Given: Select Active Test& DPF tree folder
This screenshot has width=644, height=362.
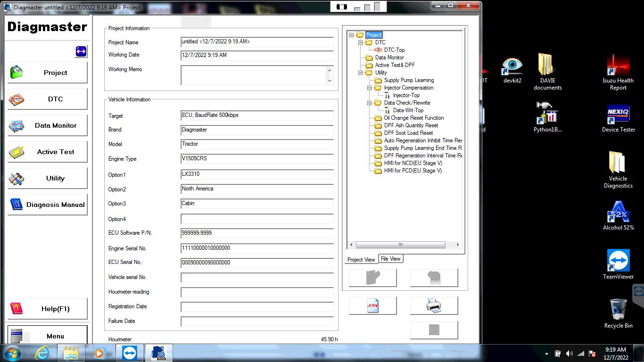Looking at the screenshot, I should click(395, 65).
